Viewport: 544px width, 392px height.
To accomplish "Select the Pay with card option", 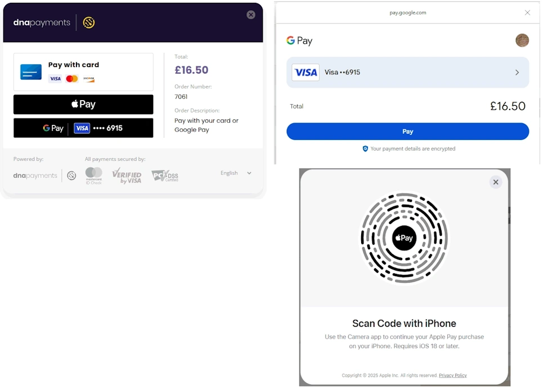I will (x=83, y=72).
